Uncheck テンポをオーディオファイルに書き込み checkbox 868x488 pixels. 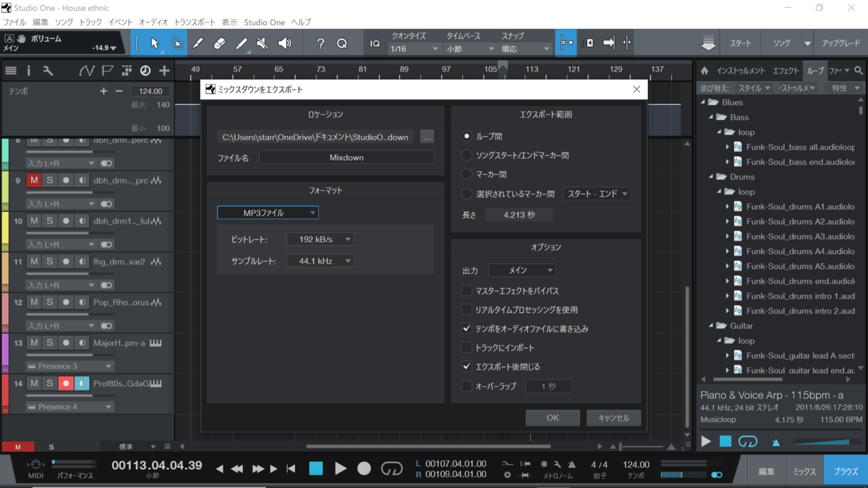tap(467, 328)
